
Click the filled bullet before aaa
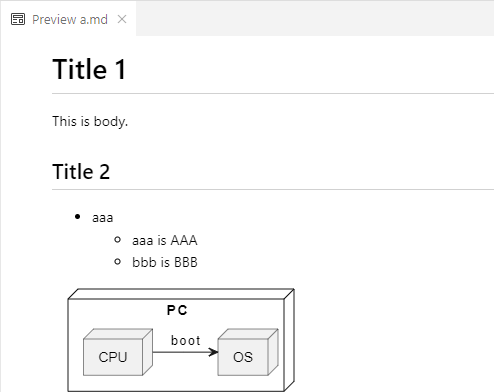(x=78, y=217)
